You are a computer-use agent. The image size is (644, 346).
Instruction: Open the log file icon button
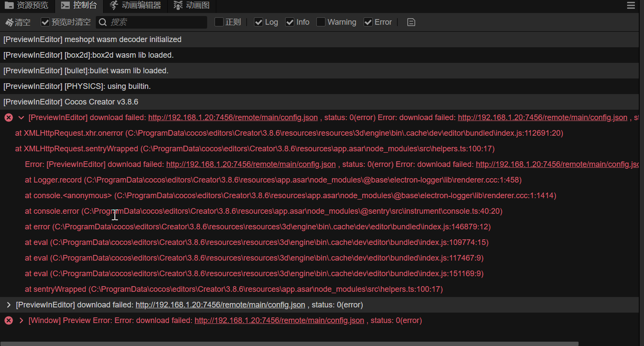pyautogui.click(x=411, y=22)
